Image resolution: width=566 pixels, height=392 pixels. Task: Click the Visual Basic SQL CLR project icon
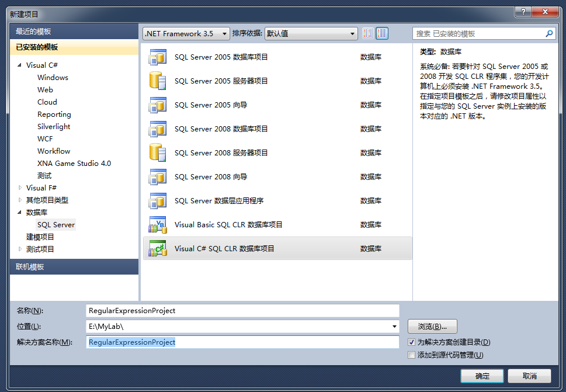click(157, 224)
